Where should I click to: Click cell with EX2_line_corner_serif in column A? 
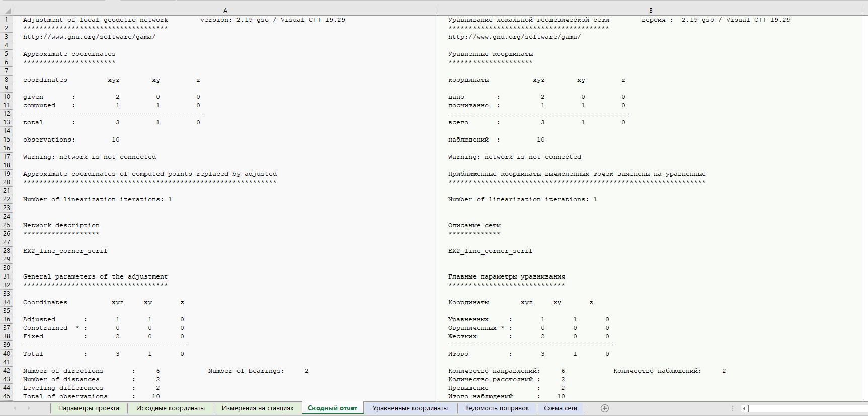coord(65,251)
